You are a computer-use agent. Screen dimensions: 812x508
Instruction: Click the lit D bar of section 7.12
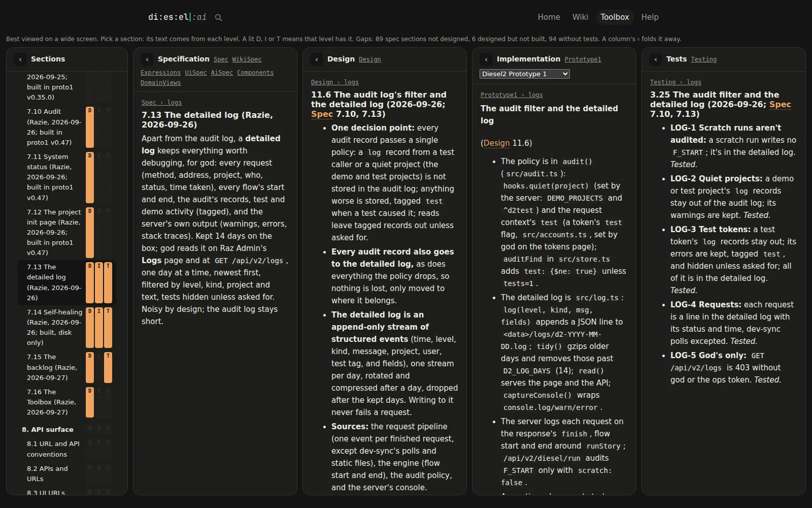click(90, 232)
